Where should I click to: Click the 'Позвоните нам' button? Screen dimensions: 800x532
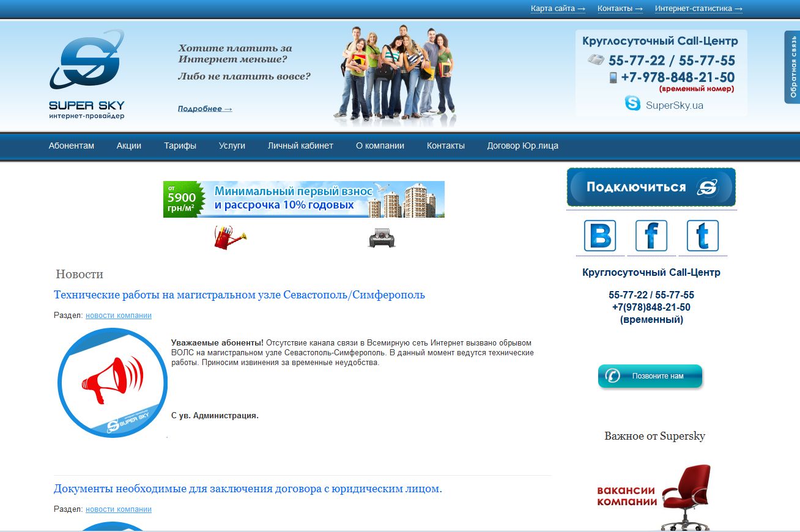click(x=650, y=376)
